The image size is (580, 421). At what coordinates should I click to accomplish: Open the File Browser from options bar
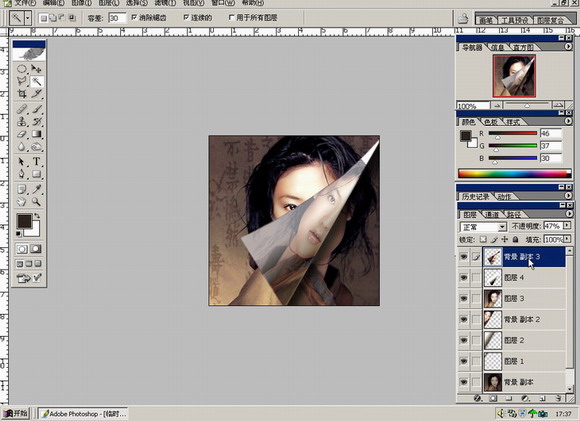[463, 18]
